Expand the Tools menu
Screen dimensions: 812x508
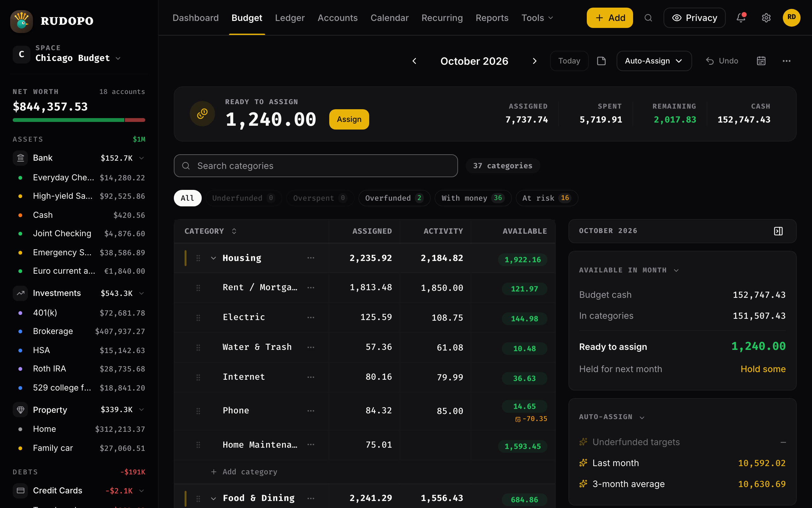(537, 18)
